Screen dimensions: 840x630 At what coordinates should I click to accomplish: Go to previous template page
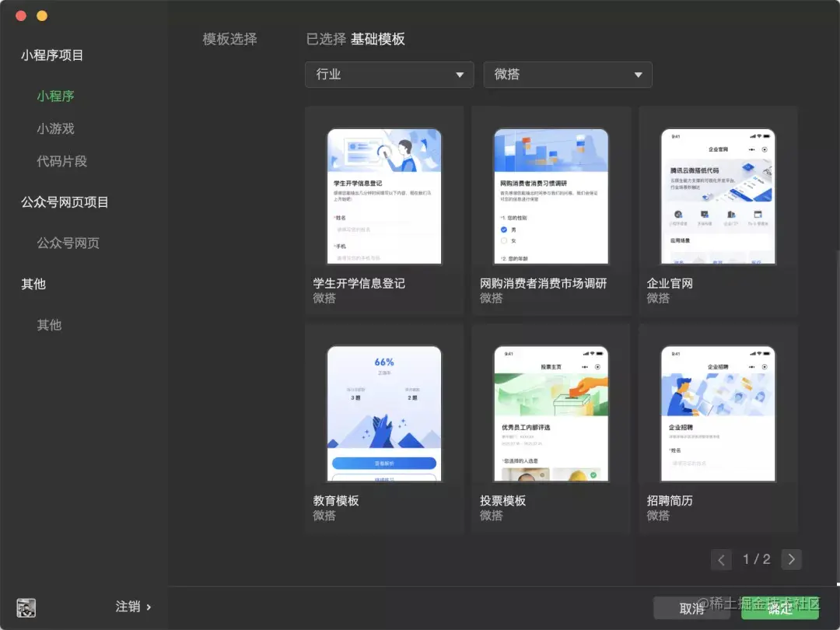[721, 559]
